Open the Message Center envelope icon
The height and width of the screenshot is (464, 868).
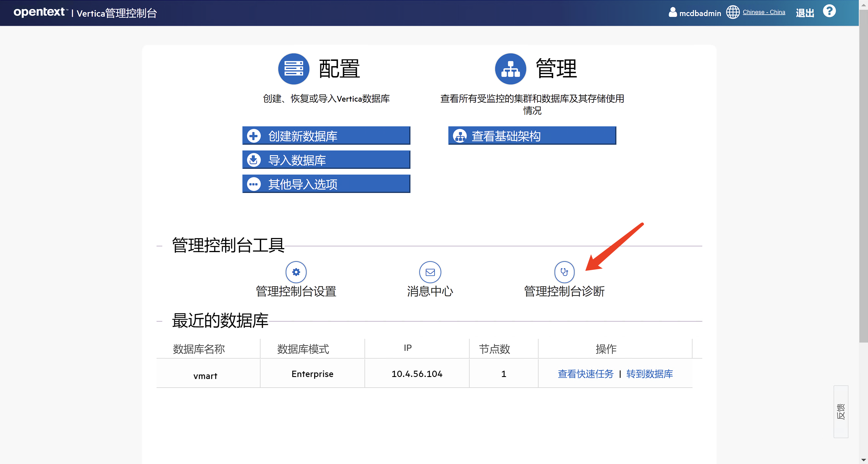[430, 272]
